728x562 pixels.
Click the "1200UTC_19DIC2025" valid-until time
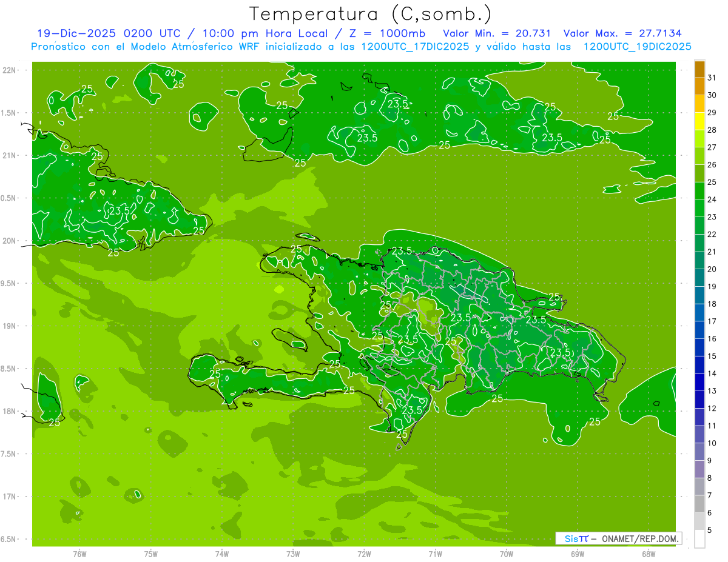[x=637, y=47]
